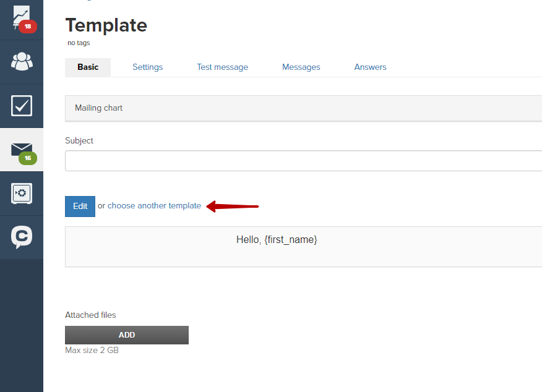Click the red 18 notification badge
Viewport: 542px width, 392px height.
click(x=28, y=26)
